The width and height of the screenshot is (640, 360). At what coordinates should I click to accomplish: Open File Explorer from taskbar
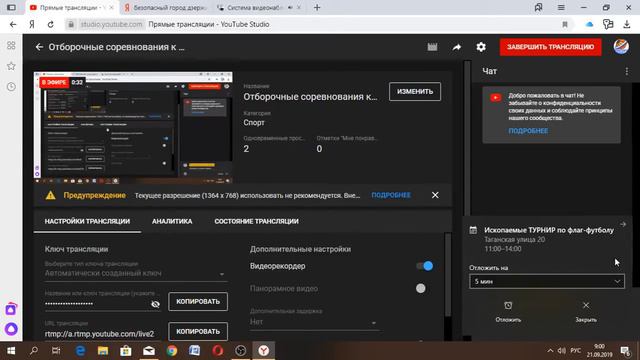click(x=102, y=351)
